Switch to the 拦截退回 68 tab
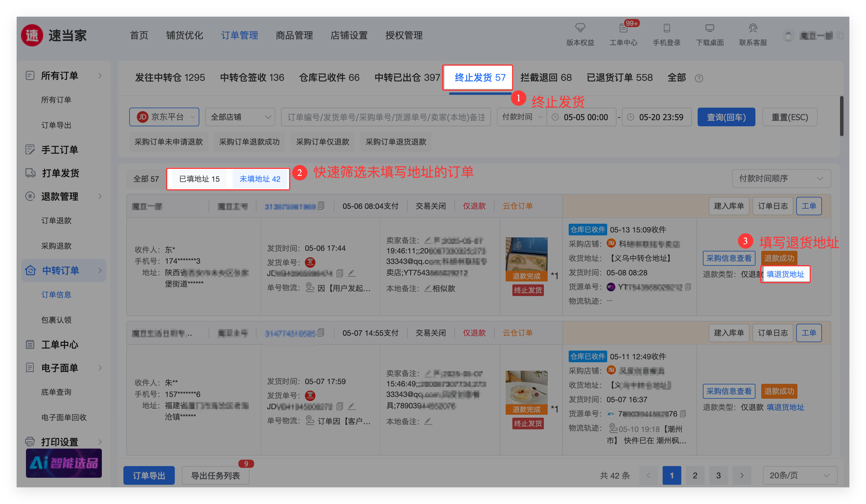The height and width of the screenshot is (504, 866). 546,78
